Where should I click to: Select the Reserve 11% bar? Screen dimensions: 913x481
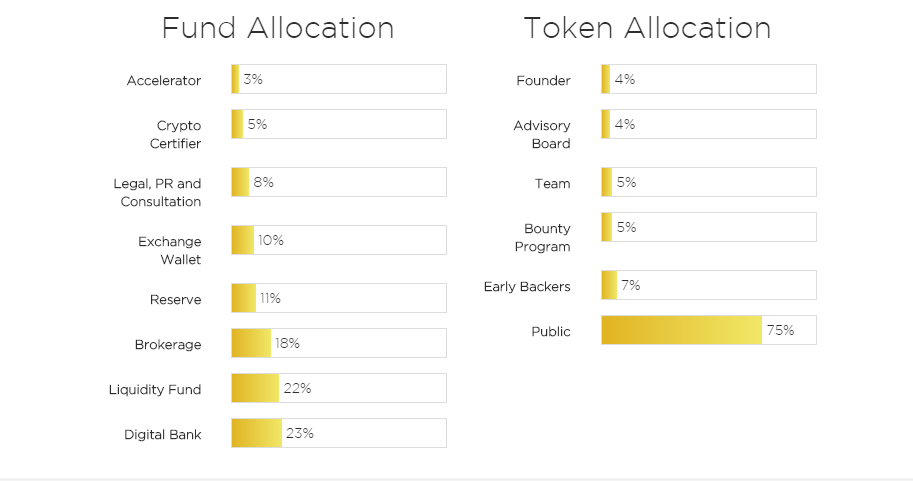tap(338, 298)
